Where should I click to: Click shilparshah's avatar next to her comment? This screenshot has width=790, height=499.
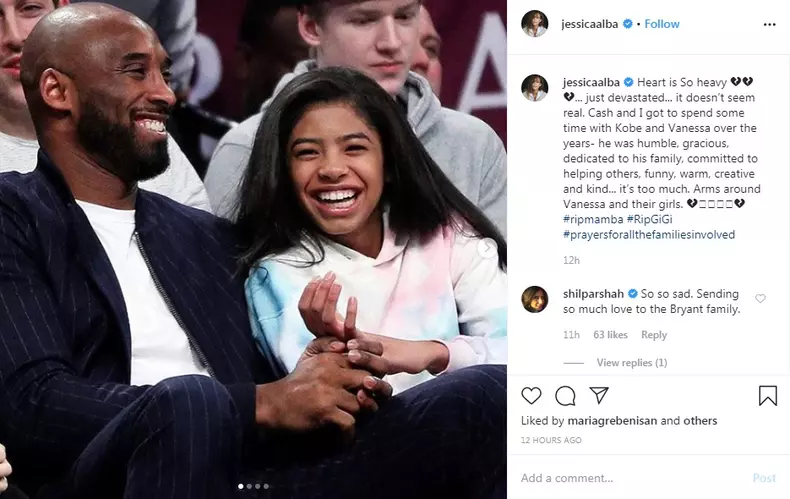(x=534, y=298)
